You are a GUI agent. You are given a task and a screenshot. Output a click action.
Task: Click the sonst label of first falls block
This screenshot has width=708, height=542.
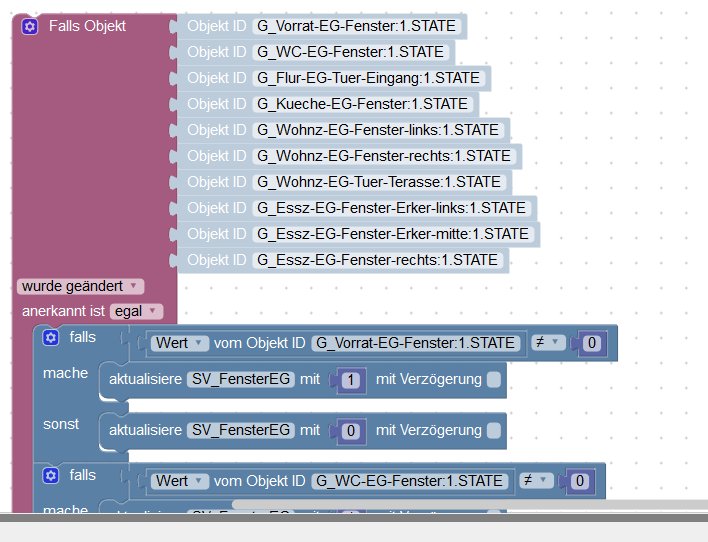[x=61, y=424]
